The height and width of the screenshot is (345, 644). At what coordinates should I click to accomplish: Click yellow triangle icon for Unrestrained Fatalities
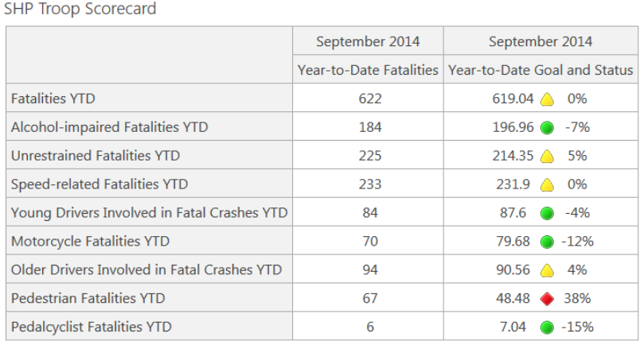(547, 157)
